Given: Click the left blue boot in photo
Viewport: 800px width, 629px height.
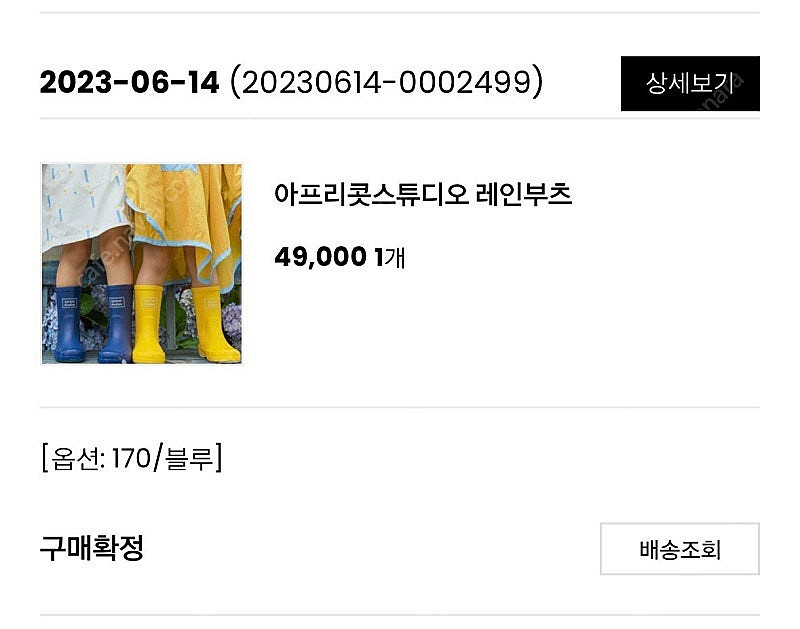Looking at the screenshot, I should (68, 324).
